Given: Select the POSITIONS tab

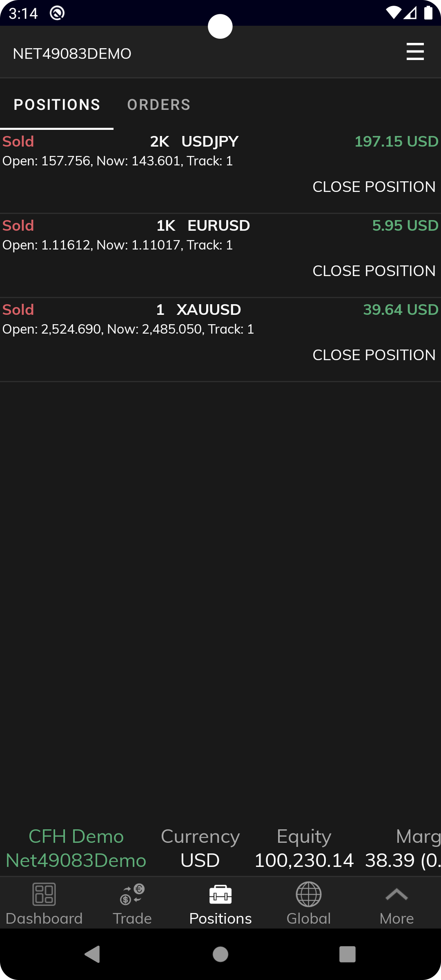Looking at the screenshot, I should point(57,105).
